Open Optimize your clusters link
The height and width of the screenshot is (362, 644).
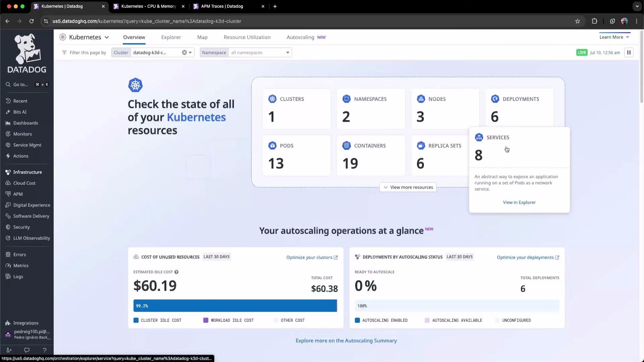pos(312,257)
